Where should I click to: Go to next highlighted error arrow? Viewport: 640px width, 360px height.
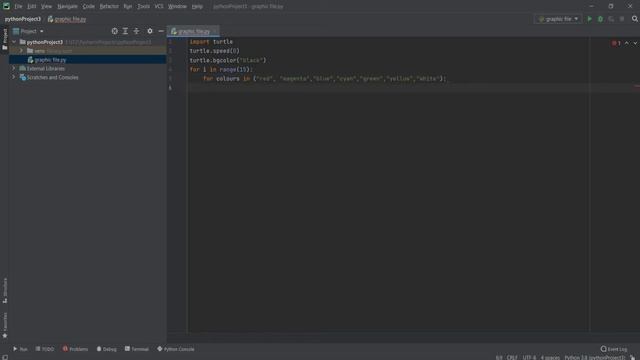635,43
